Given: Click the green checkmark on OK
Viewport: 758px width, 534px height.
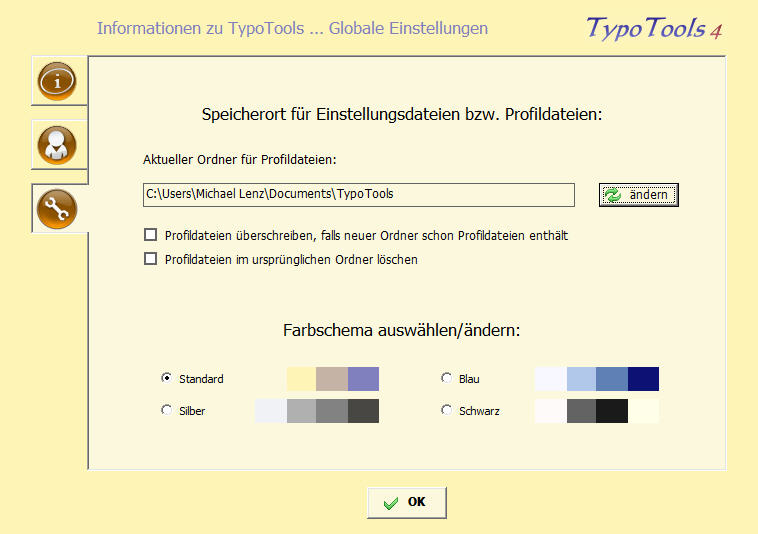Looking at the screenshot, I should pyautogui.click(x=390, y=503).
